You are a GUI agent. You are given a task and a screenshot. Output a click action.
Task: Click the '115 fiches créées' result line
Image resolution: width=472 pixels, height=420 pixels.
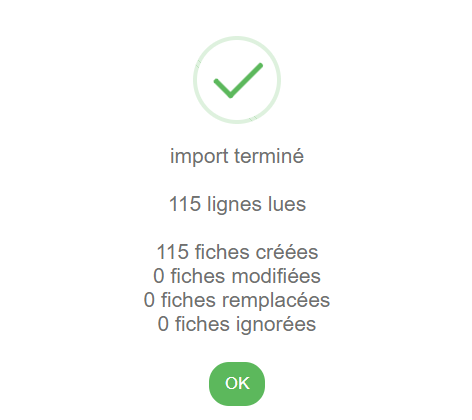click(237, 252)
